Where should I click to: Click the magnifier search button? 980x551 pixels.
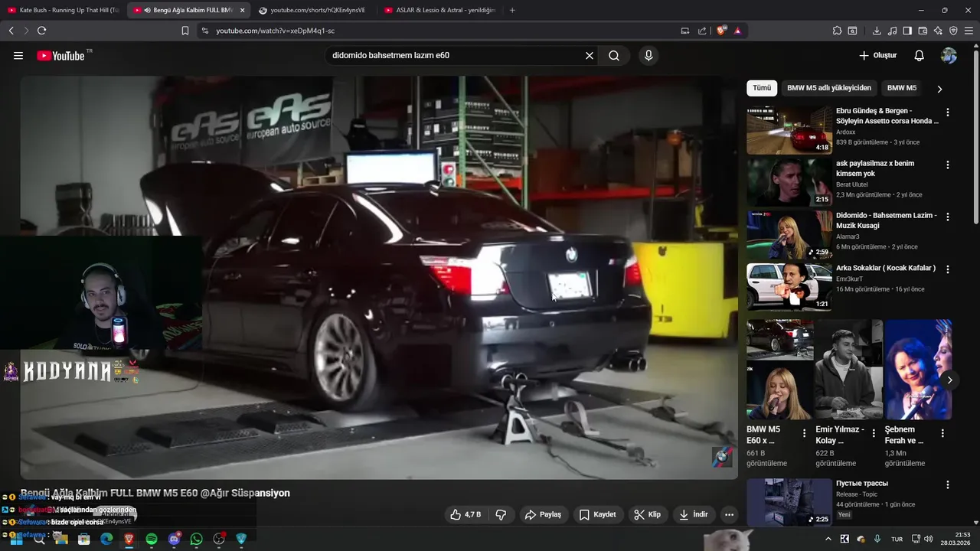click(614, 56)
